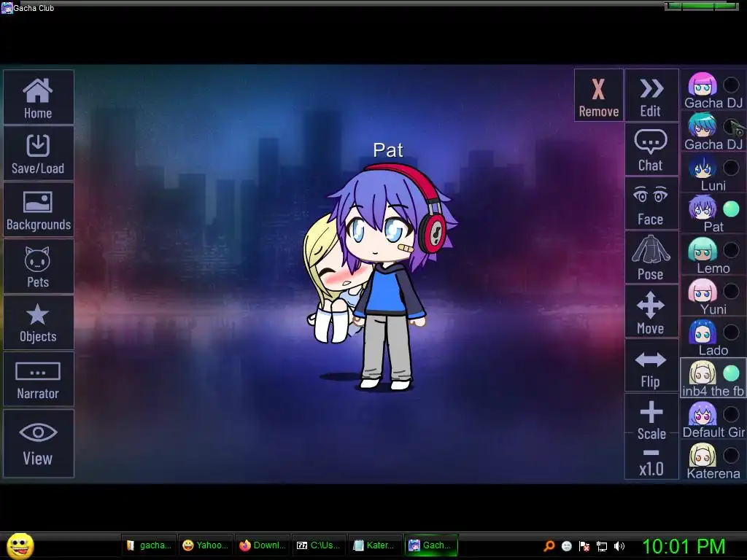Open the Pets panel

[38, 266]
